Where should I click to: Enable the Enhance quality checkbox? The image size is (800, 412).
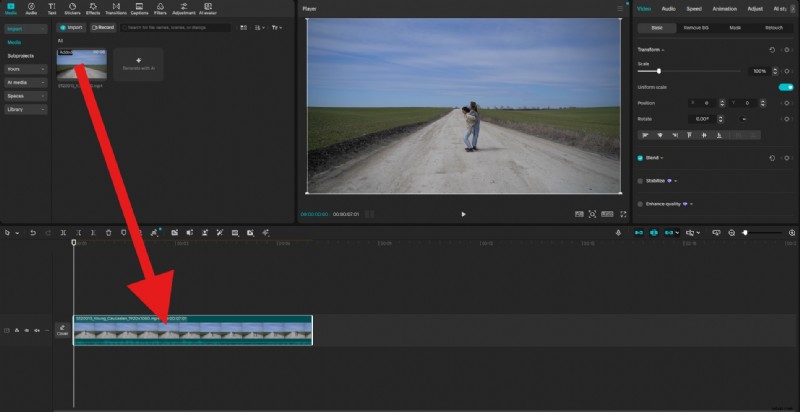640,204
